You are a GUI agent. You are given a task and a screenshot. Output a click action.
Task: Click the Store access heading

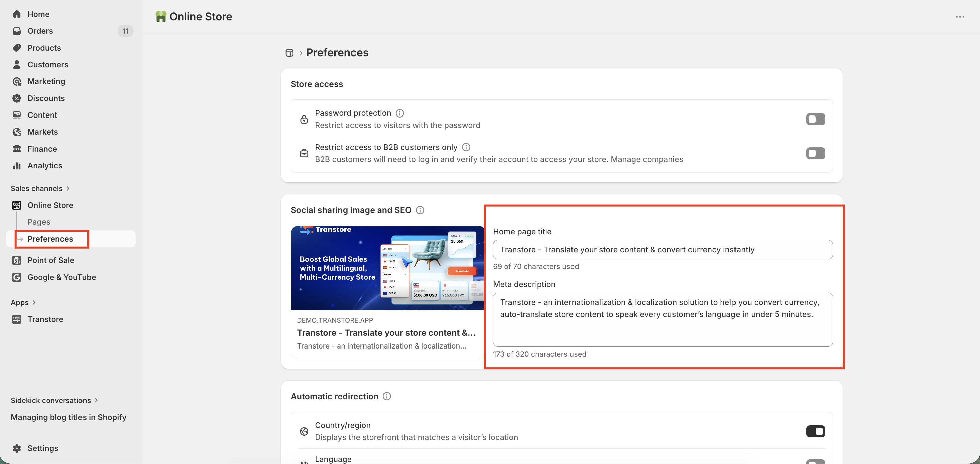click(317, 84)
